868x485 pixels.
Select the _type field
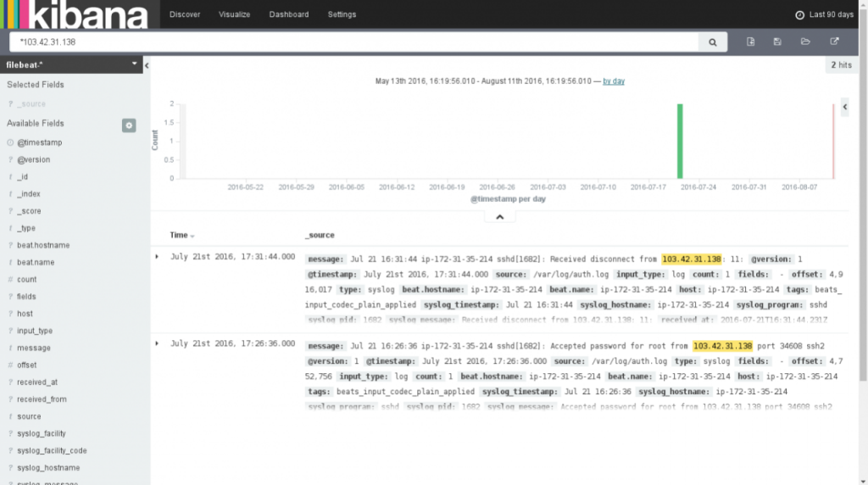(x=26, y=229)
